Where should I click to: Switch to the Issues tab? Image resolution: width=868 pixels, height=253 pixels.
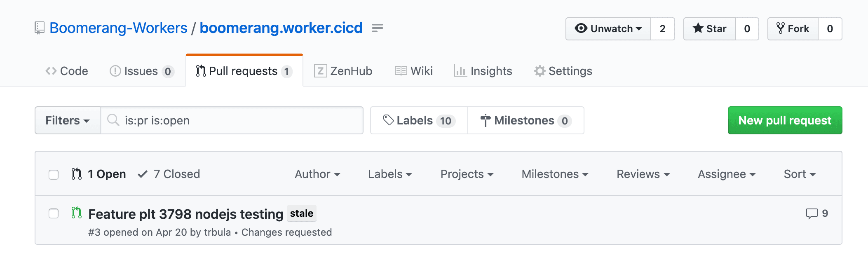(142, 71)
